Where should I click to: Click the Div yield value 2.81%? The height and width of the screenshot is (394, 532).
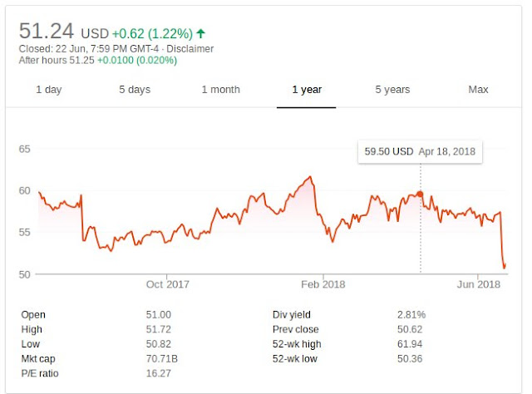point(411,315)
